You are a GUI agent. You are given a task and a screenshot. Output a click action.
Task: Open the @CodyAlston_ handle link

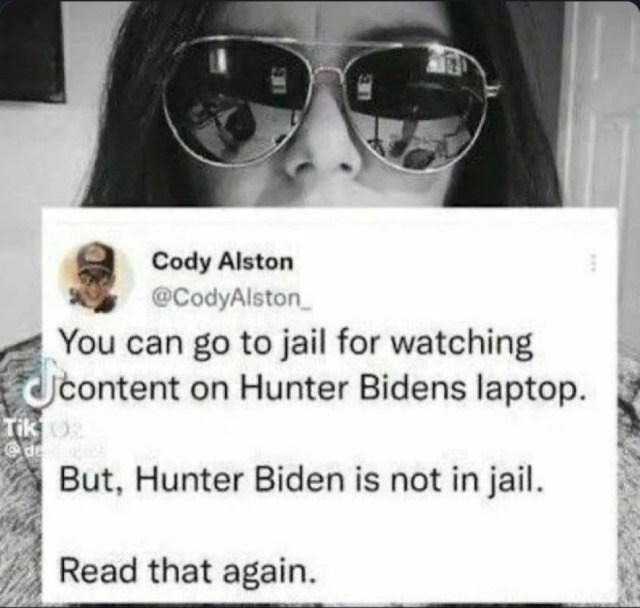pyautogui.click(x=231, y=300)
